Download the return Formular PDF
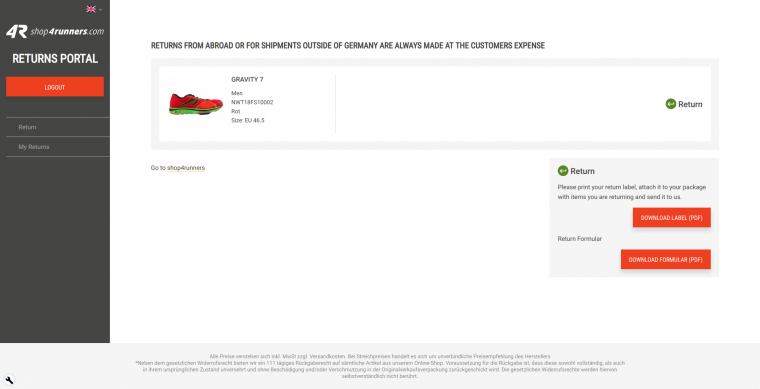The width and height of the screenshot is (760, 389). (x=665, y=259)
